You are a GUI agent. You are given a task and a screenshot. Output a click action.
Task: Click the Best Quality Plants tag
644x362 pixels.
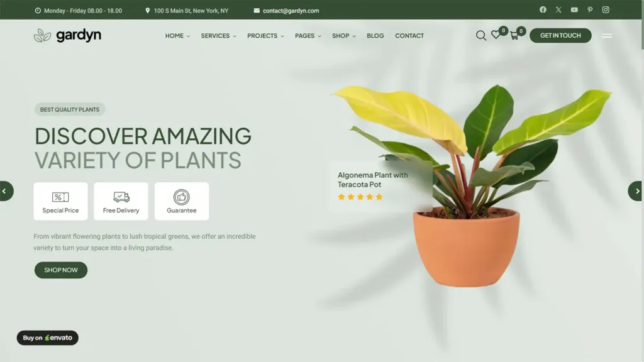point(70,109)
